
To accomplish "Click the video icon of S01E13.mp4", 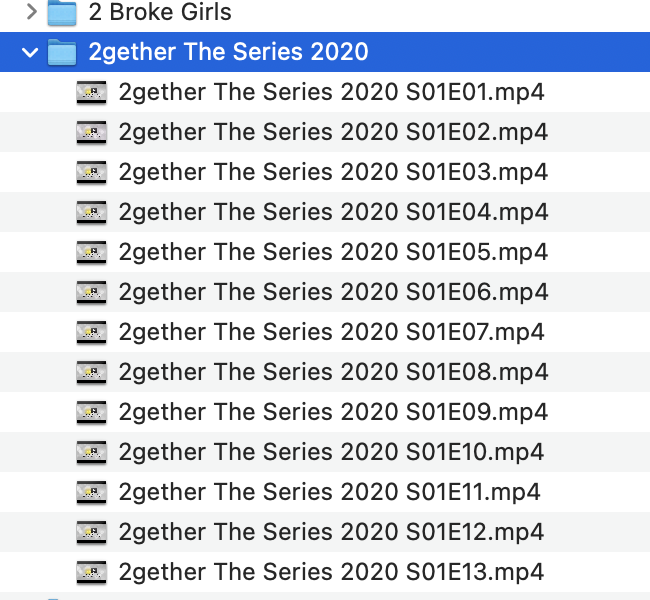I will (92, 572).
